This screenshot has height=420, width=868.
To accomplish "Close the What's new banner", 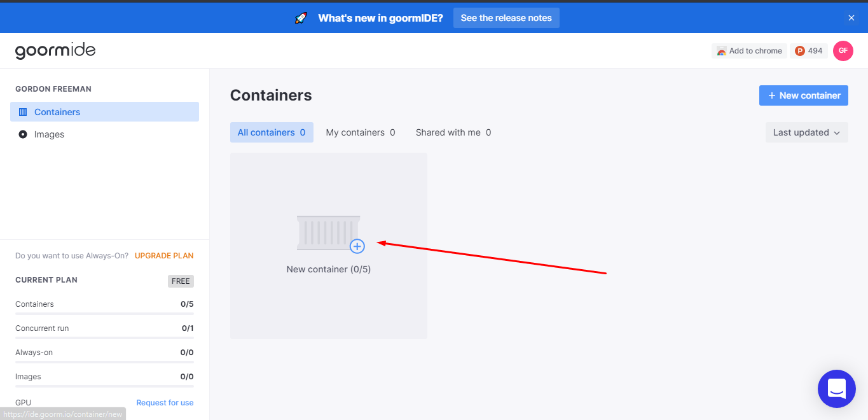I will tap(851, 18).
